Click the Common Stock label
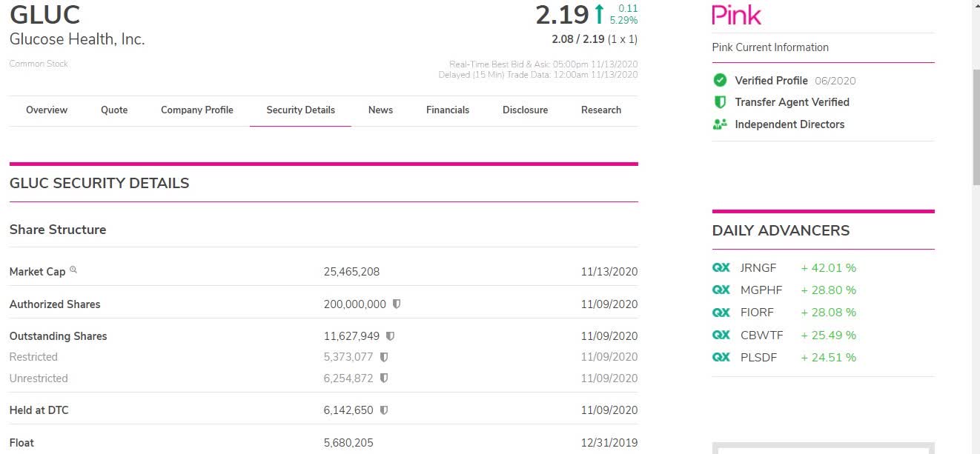Viewport: 980px width, 454px height. click(39, 64)
